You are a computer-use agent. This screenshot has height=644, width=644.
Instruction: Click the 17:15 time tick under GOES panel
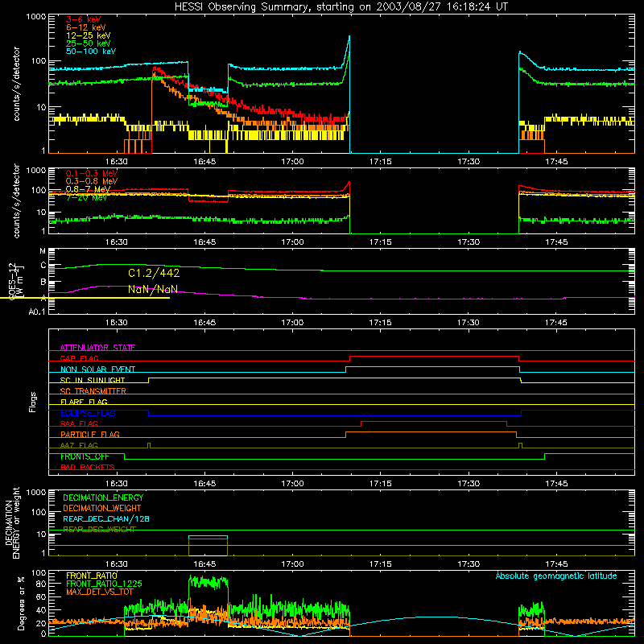[x=380, y=323]
